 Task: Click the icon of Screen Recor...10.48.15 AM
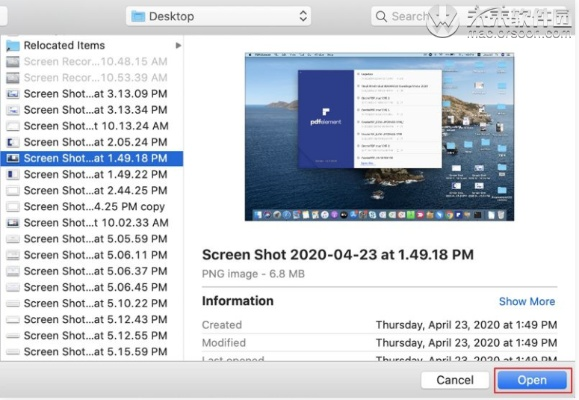pos(13,62)
